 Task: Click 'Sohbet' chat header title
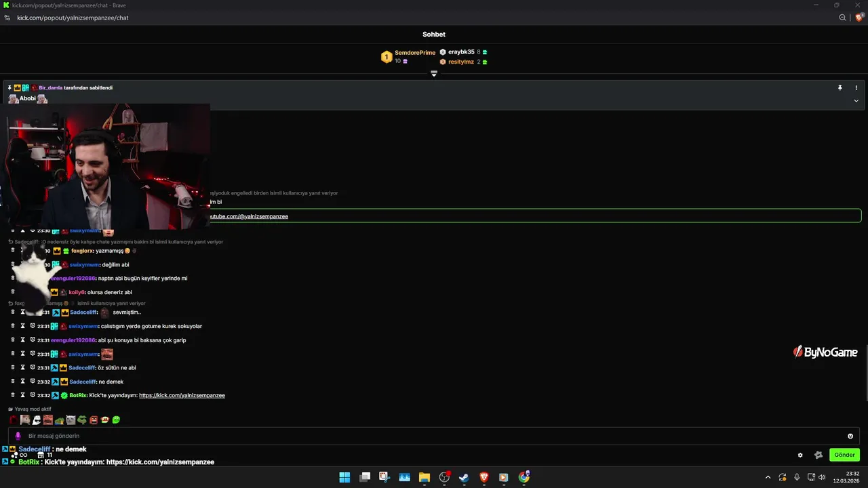click(x=434, y=34)
